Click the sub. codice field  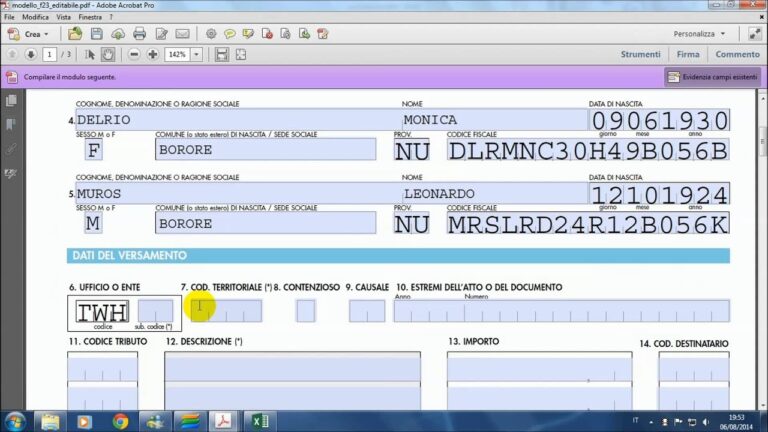[155, 311]
